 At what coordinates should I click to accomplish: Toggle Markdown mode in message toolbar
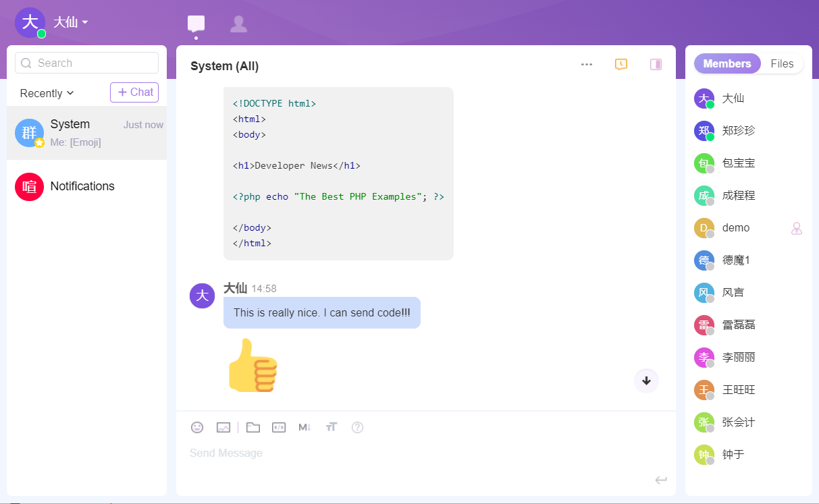click(x=305, y=427)
